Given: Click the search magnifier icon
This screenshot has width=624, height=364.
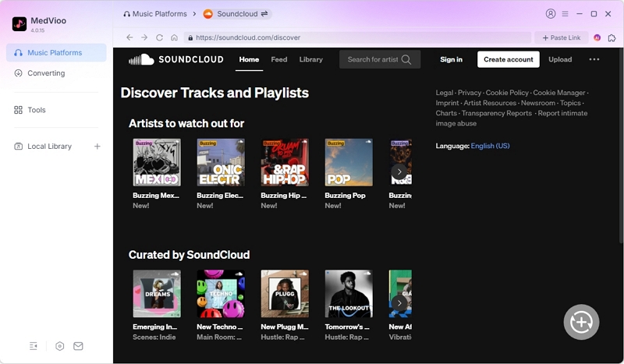Looking at the screenshot, I should [406, 60].
